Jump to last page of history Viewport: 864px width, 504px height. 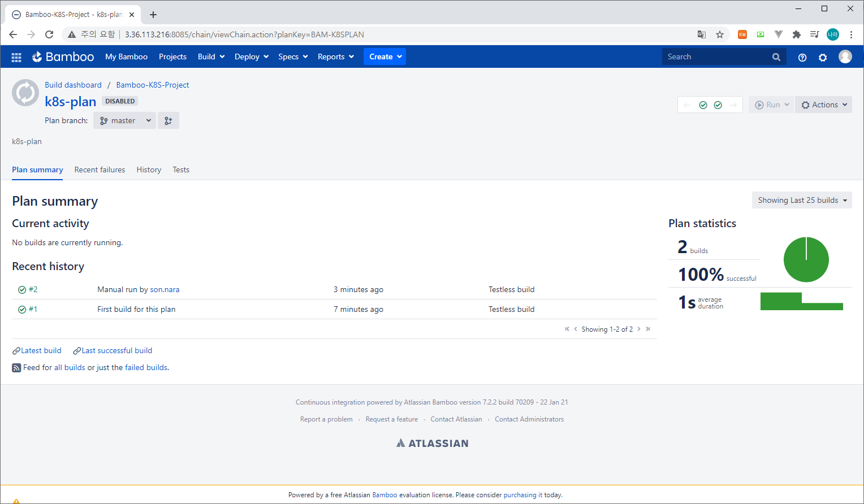click(x=648, y=329)
